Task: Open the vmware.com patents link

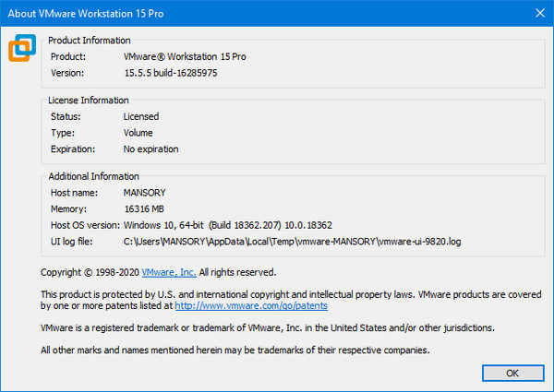Action: (x=251, y=305)
